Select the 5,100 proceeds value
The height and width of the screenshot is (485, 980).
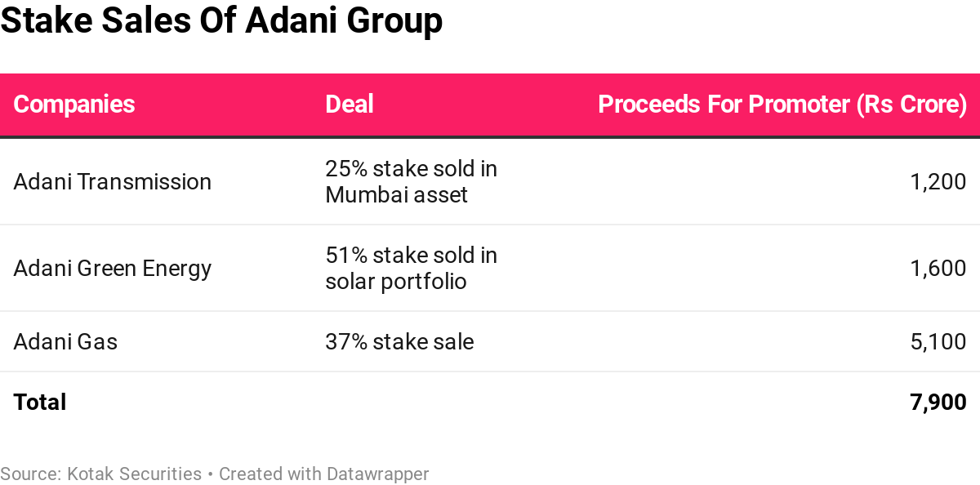click(x=938, y=341)
